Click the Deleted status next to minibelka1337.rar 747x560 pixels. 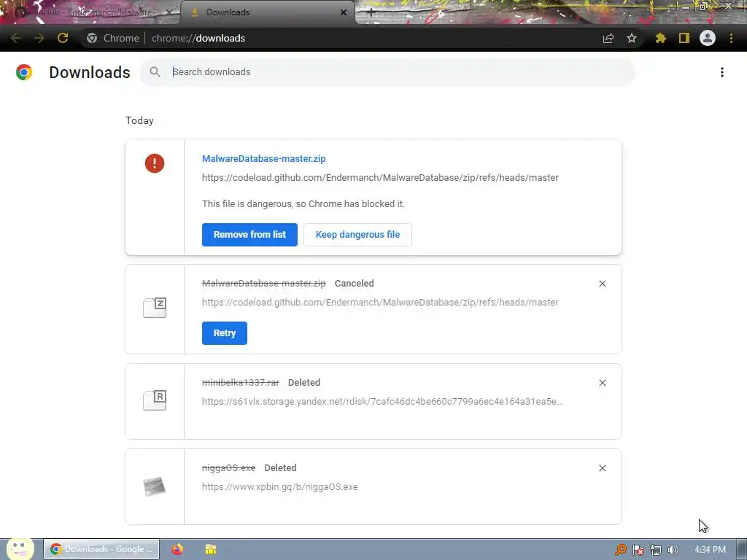[304, 382]
